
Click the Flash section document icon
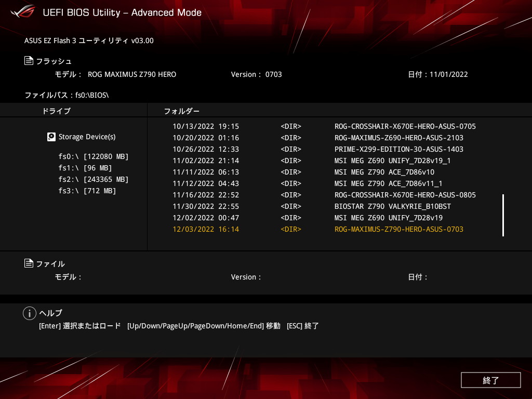tap(29, 61)
